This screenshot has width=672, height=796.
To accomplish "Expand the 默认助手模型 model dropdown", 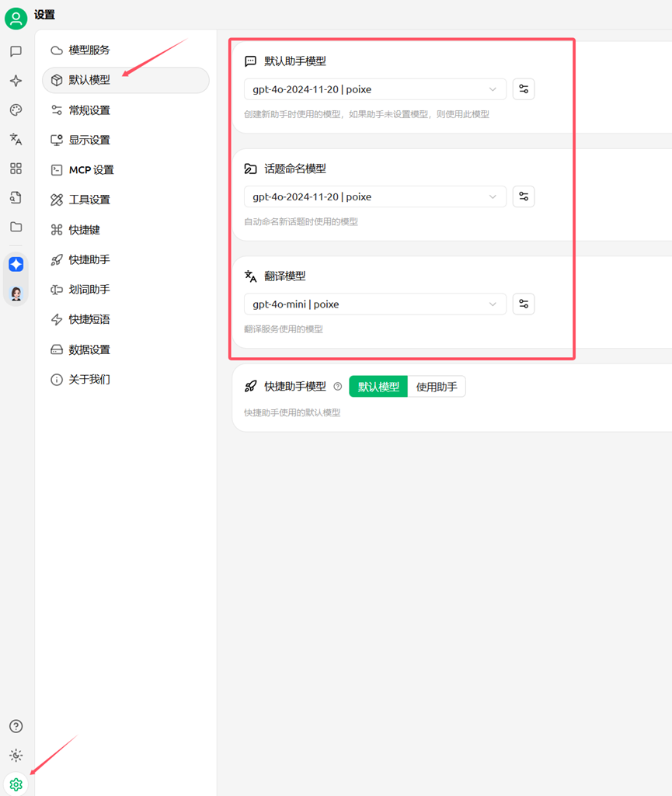I will pyautogui.click(x=375, y=89).
